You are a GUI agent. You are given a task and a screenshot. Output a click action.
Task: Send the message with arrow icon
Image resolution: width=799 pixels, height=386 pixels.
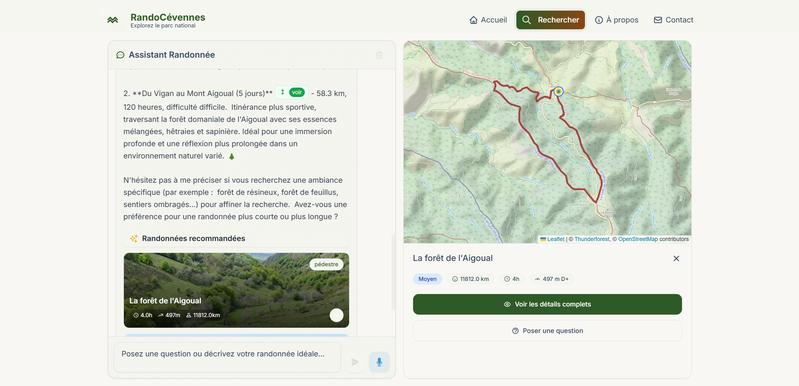click(x=355, y=362)
